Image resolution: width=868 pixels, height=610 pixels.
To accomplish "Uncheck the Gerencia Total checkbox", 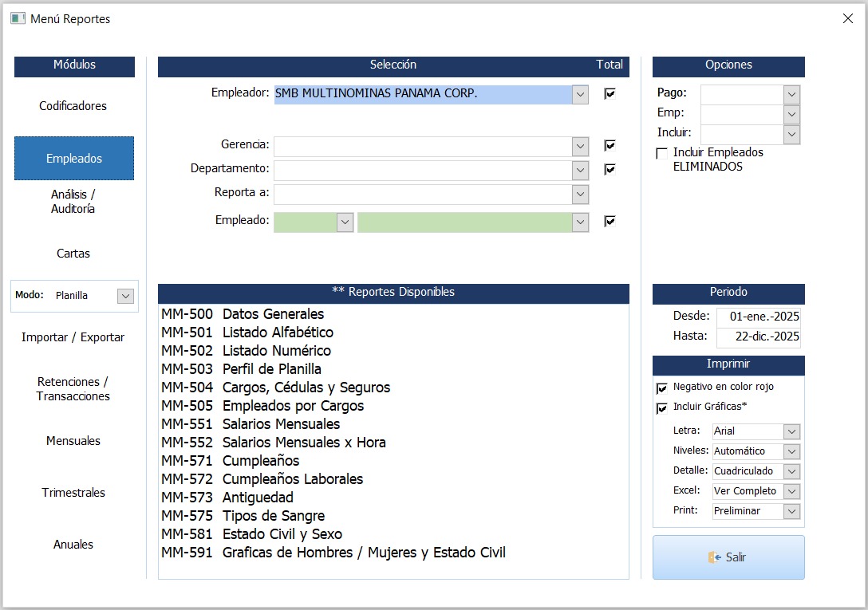I will 610,146.
